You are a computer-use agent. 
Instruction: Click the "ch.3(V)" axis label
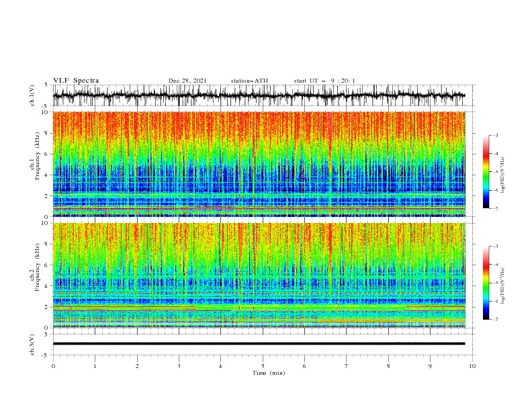32,345
